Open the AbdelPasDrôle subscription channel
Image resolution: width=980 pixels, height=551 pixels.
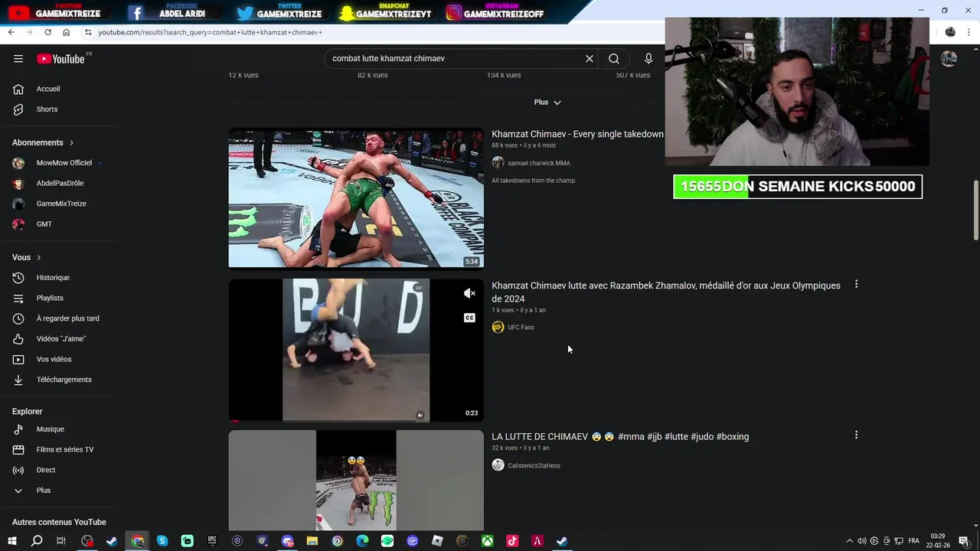(60, 184)
